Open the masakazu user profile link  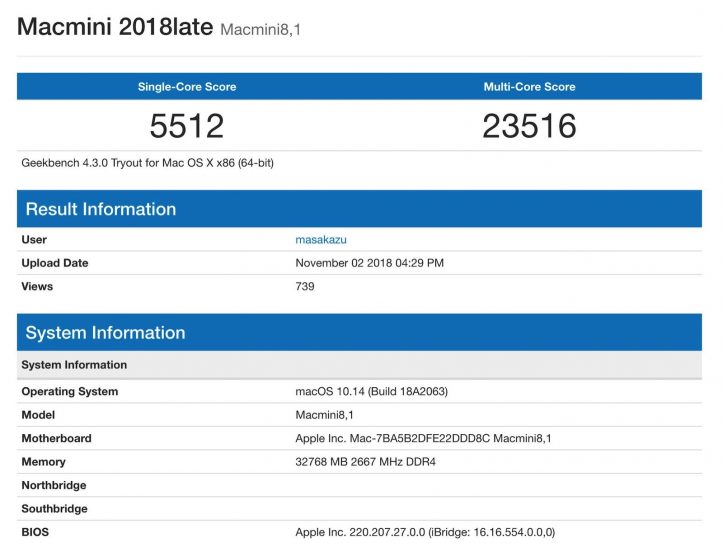tap(320, 240)
